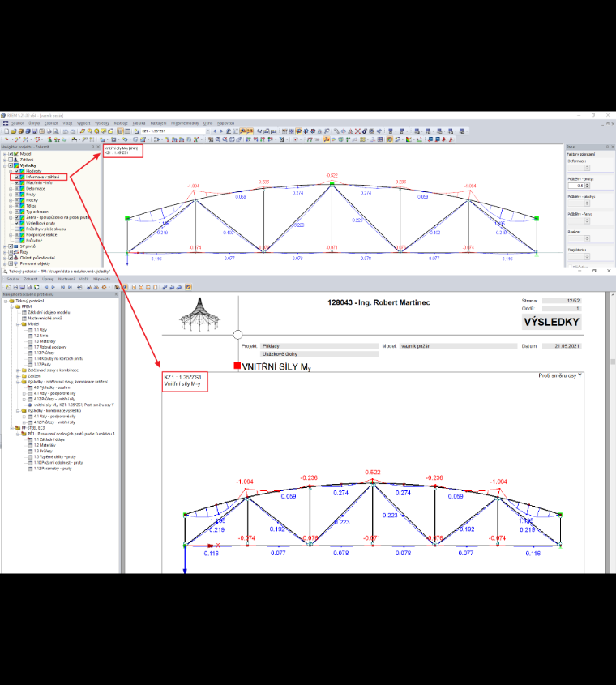Screen dimensions: 616x685
Task: Toggle the Hodnoty checkbox
Action: (16, 171)
